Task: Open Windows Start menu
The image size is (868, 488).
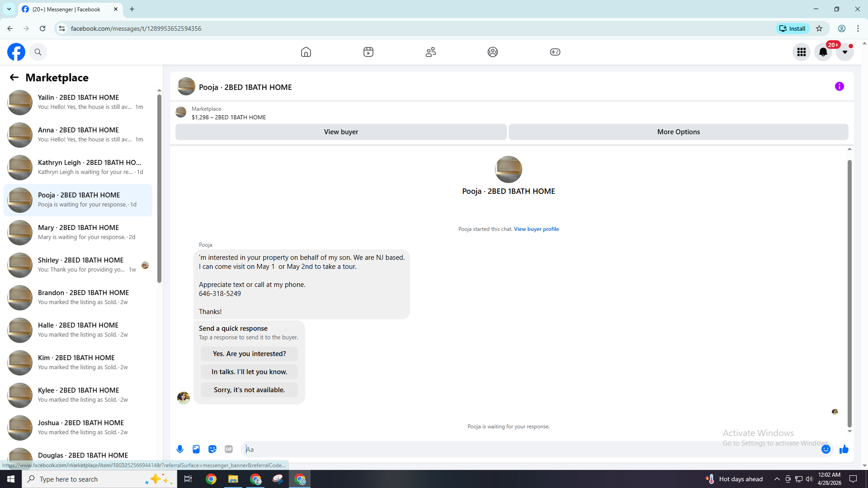Action: click(x=11, y=479)
